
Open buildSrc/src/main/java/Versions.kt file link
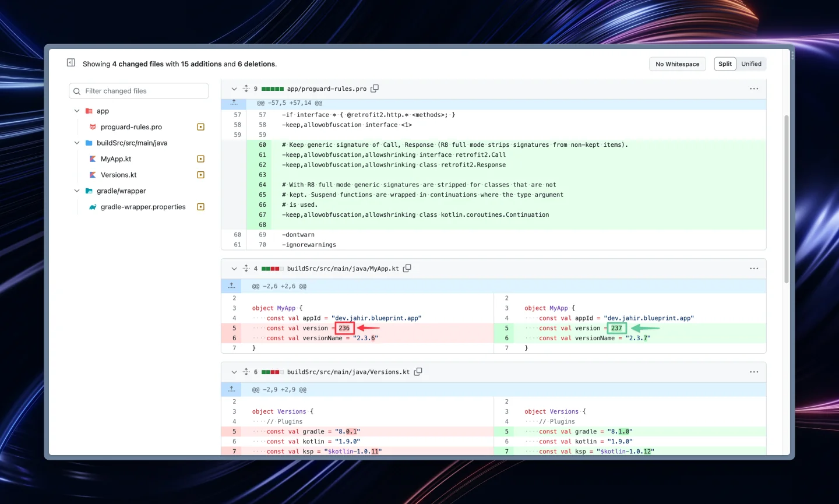tap(348, 372)
